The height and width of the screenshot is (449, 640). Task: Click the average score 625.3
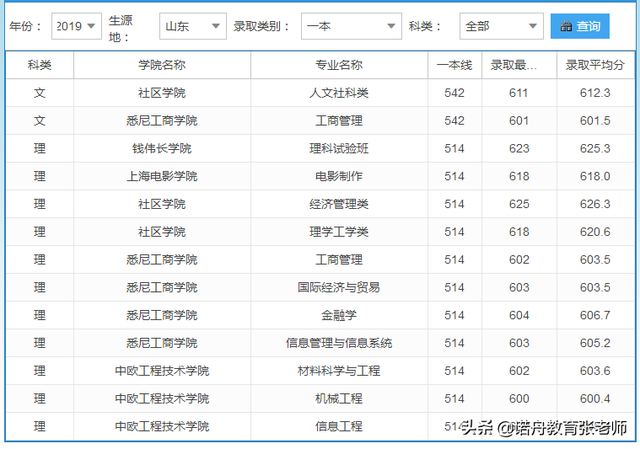coord(595,149)
